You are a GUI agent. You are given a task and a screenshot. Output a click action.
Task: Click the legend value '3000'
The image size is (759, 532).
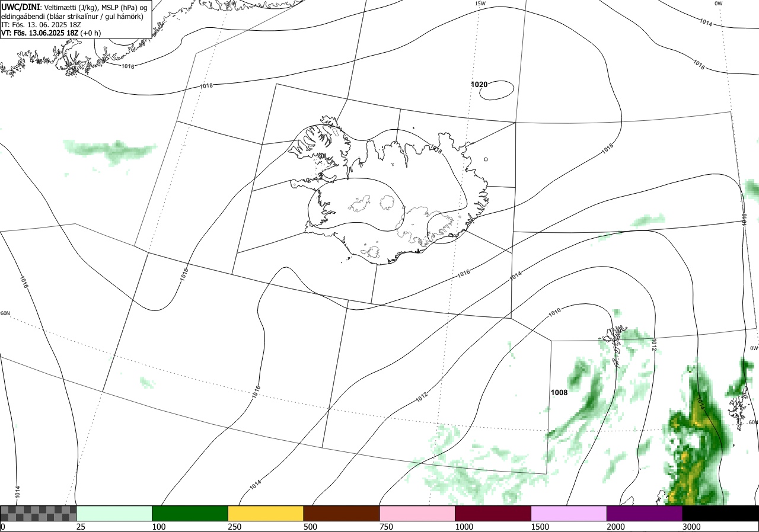tap(691, 527)
